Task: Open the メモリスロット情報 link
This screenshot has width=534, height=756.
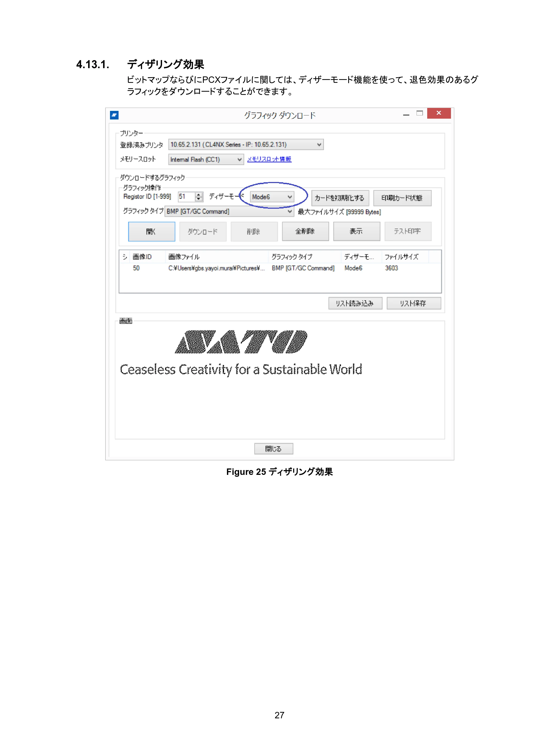Action: (269, 159)
